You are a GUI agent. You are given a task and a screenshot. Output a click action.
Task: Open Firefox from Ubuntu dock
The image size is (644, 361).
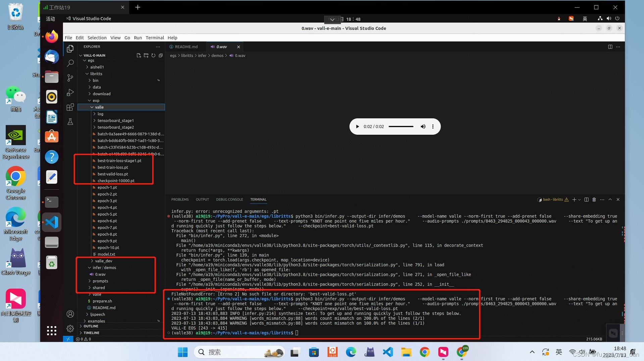coord(52,36)
